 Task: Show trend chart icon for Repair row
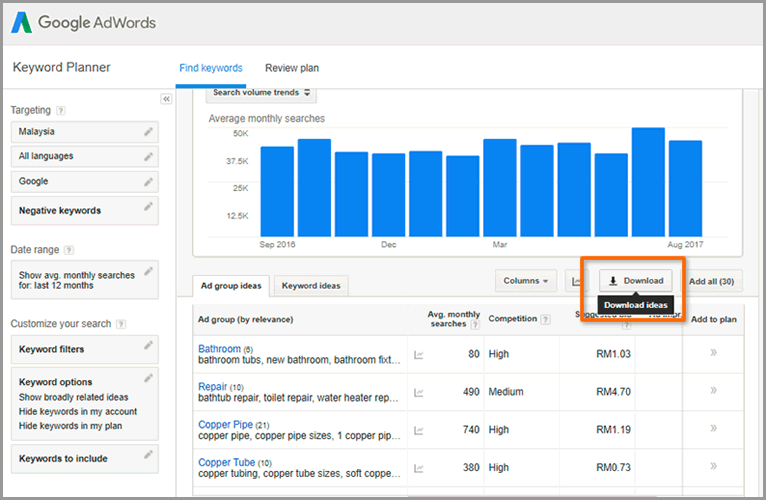tap(419, 392)
